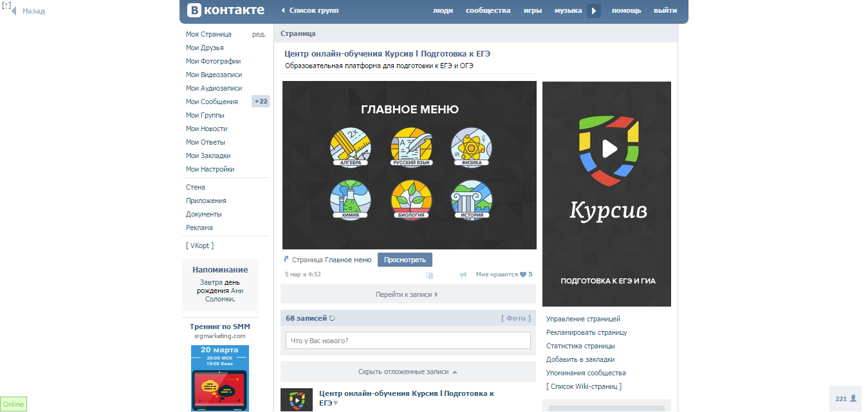Click the VKontakte logo in the header
The height and width of the screenshot is (412, 868).
[226, 10]
